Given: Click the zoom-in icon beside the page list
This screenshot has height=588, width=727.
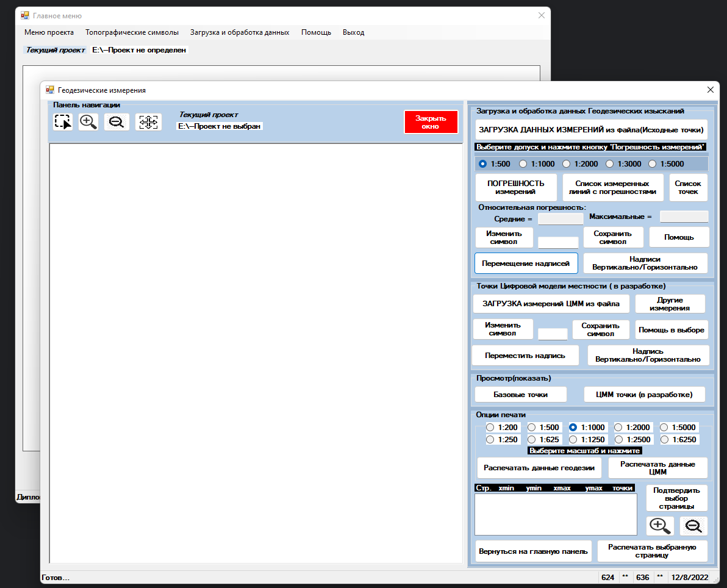Looking at the screenshot, I should pyautogui.click(x=659, y=525).
